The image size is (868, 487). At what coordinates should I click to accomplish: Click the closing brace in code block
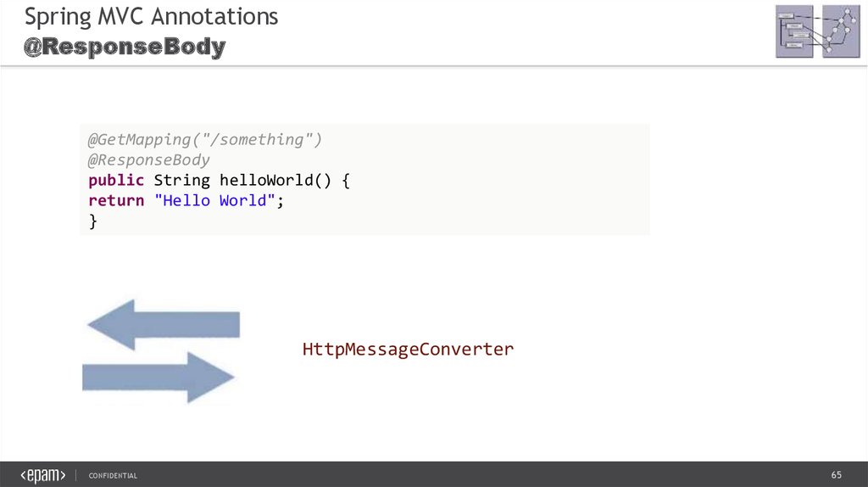pyautogui.click(x=93, y=221)
